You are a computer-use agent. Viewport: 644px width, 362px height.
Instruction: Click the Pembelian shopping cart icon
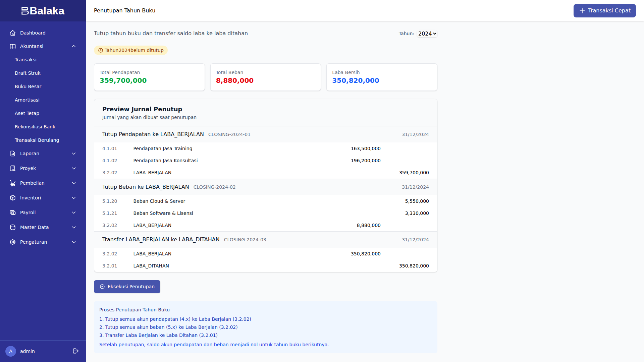pos(13,183)
